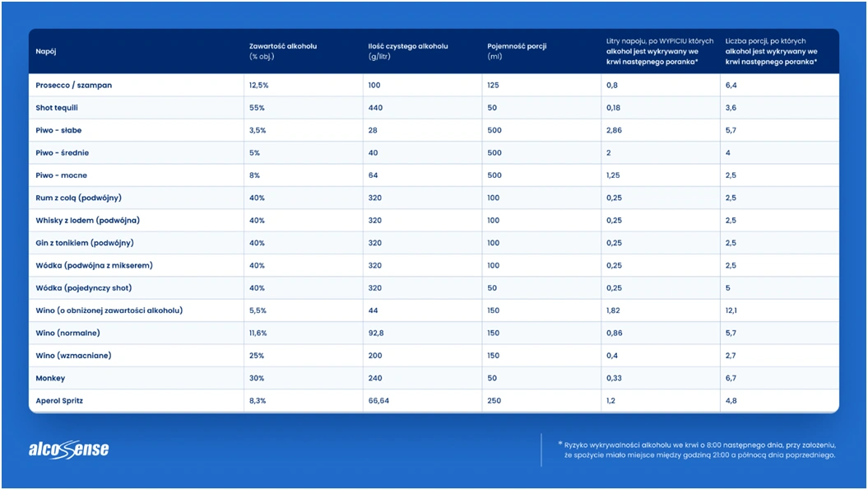The image size is (868, 490).
Task: Click the Ilość czystego alkoholu header
Action: coord(408,51)
